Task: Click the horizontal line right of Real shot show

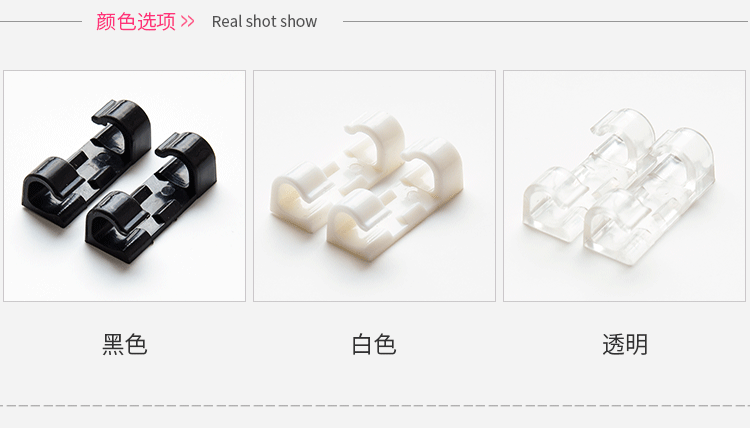Action: pos(545,22)
